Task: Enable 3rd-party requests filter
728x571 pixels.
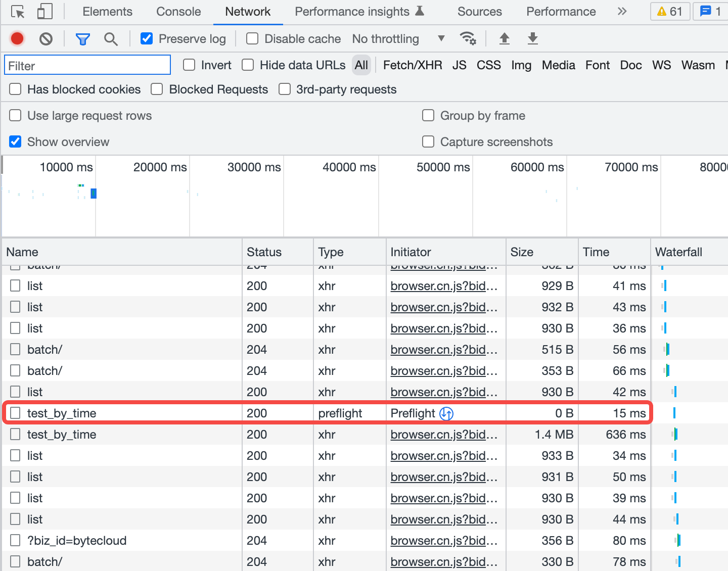Action: (x=285, y=89)
